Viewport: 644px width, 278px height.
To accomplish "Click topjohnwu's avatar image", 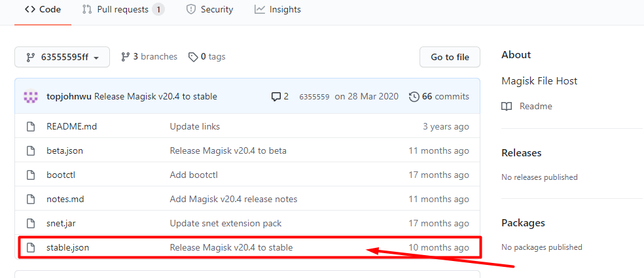I will (x=31, y=97).
